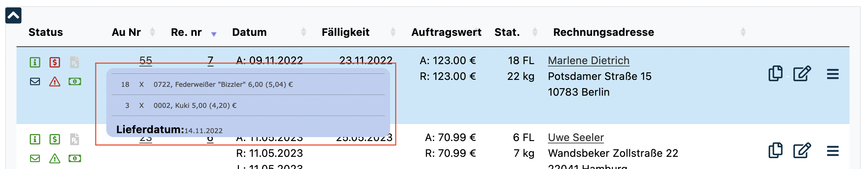
Task: Click the green banknote icon in Marlene Dietrich's row
Action: (x=75, y=82)
